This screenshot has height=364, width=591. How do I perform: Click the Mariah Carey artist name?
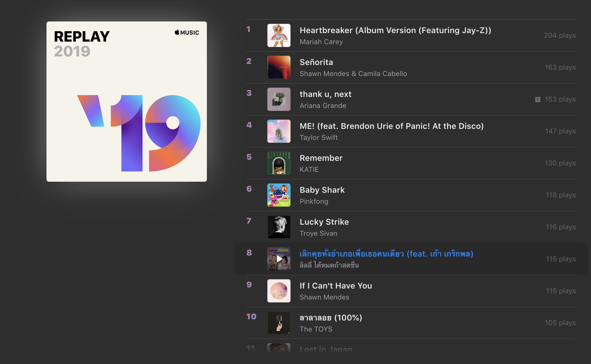pos(321,42)
